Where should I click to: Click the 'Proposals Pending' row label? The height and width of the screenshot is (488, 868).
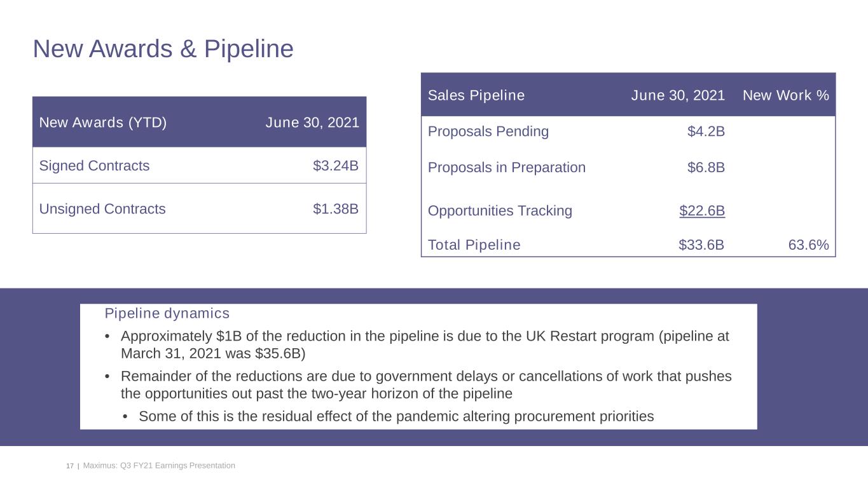point(488,132)
